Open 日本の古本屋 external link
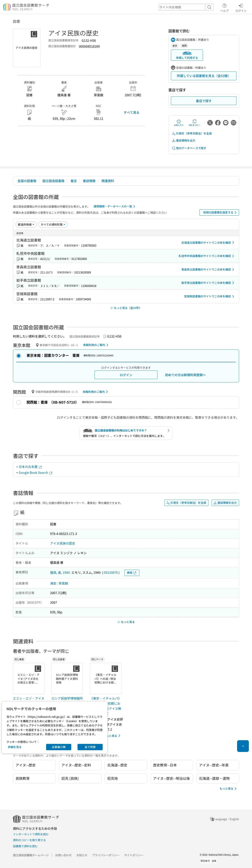This screenshot has width=252, height=868. [30, 467]
